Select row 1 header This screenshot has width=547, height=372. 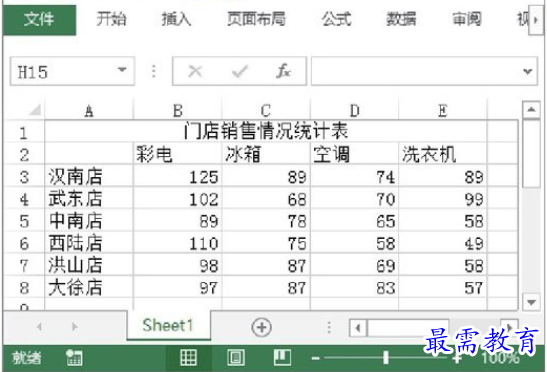(x=24, y=132)
